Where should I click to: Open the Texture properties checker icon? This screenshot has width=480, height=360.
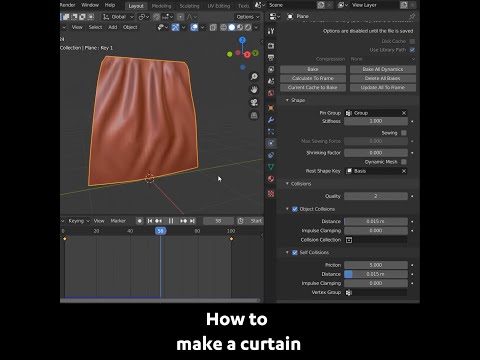271,193
